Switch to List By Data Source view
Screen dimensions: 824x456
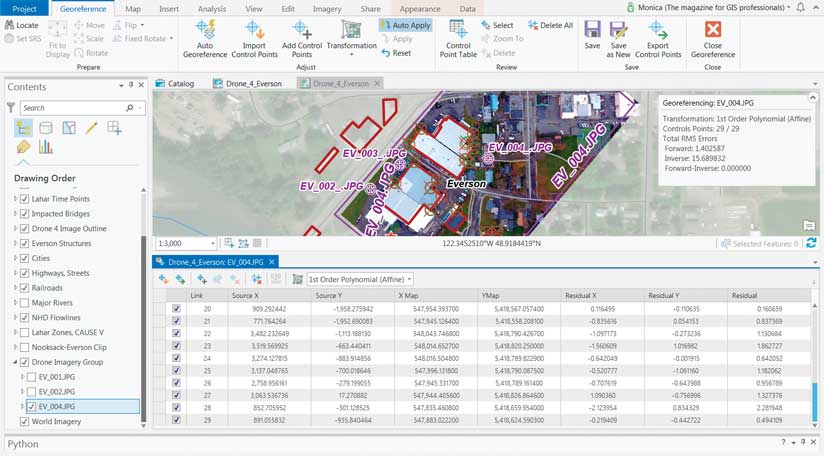tap(46, 128)
